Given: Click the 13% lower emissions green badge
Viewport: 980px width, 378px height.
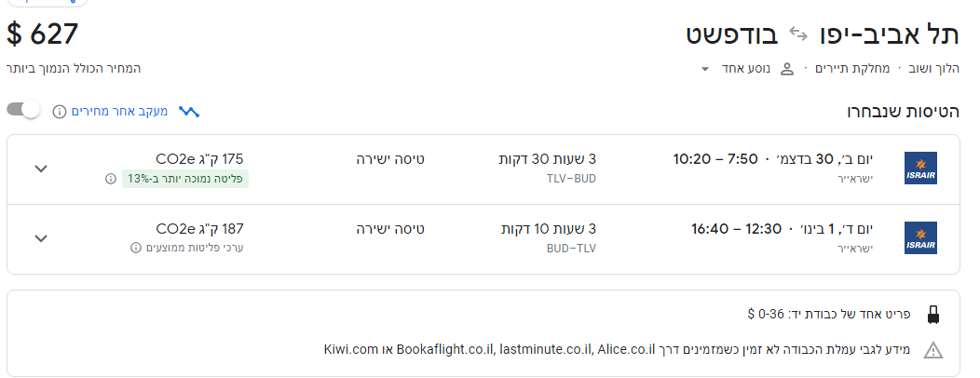Looking at the screenshot, I should 185,178.
